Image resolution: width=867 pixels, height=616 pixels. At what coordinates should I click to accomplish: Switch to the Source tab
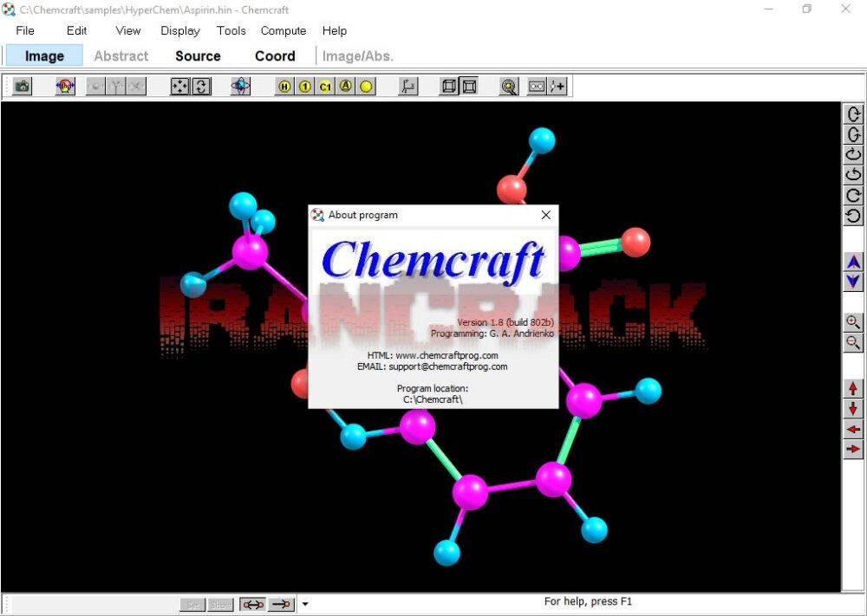(197, 55)
